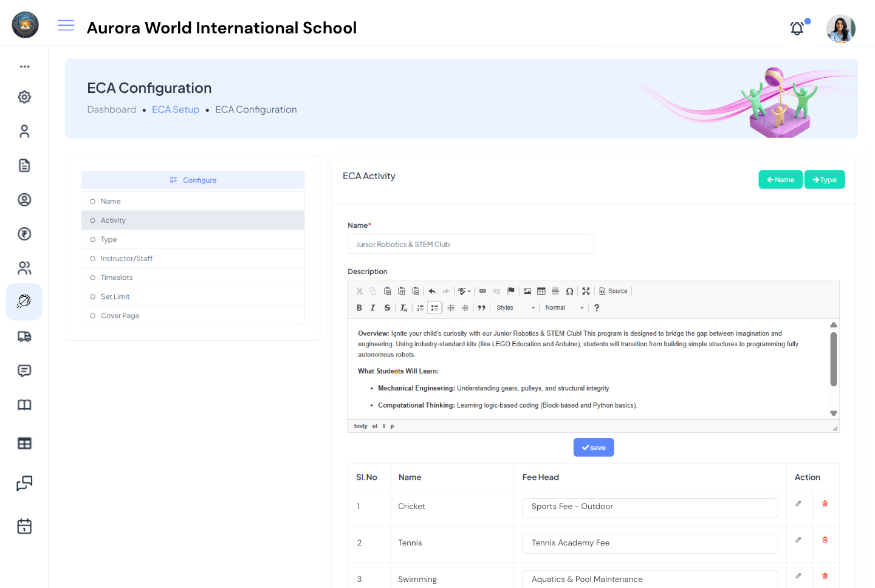The image size is (875, 588).
Task: Open the notifications bell
Action: click(797, 28)
